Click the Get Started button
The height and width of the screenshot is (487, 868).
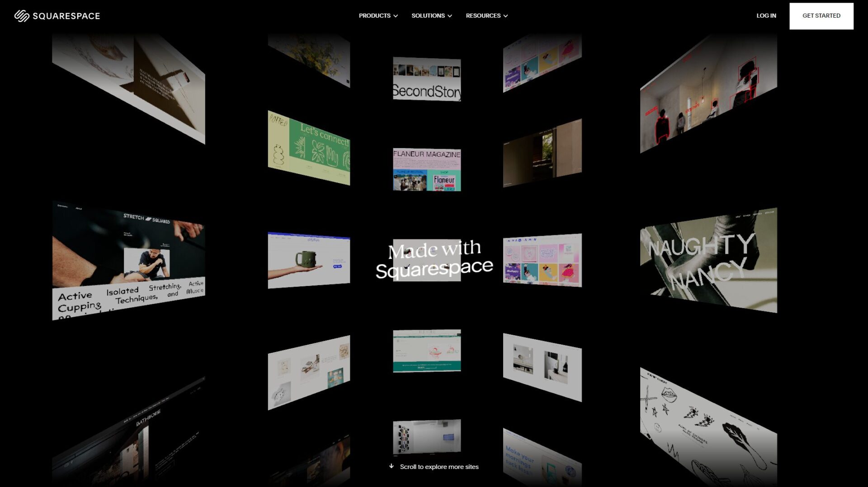coord(821,15)
